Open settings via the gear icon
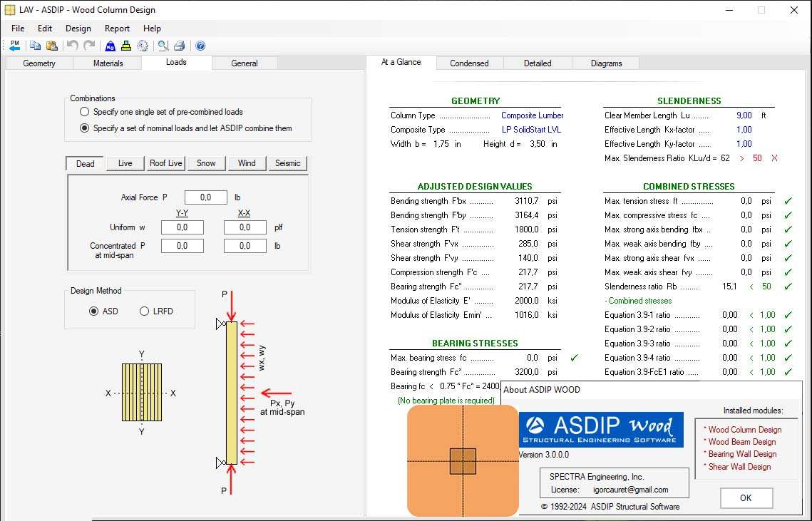This screenshot has width=812, height=521. click(143, 46)
